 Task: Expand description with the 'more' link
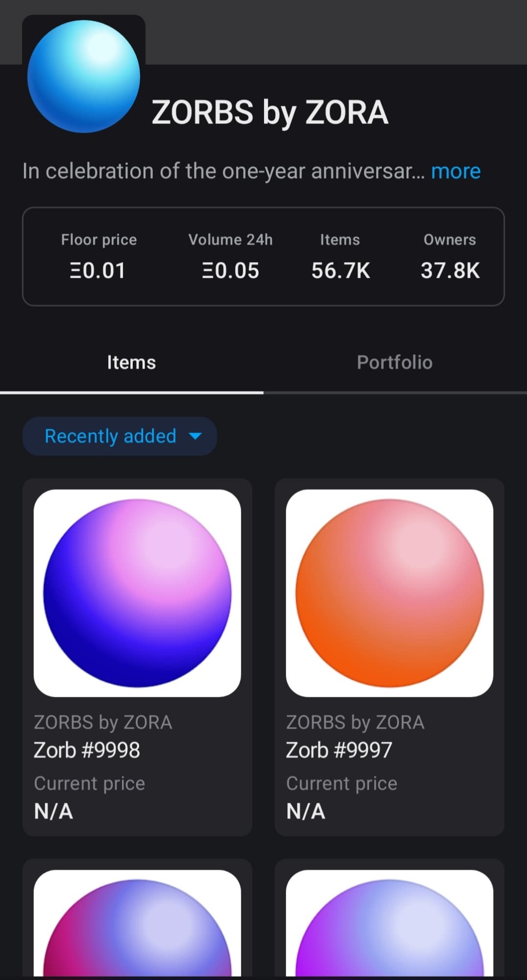455,171
